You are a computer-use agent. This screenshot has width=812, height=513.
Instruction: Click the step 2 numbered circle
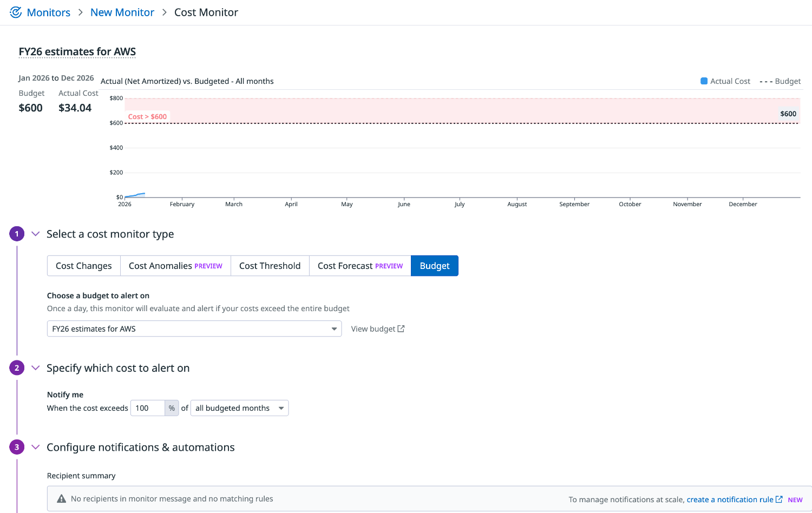[x=17, y=368]
